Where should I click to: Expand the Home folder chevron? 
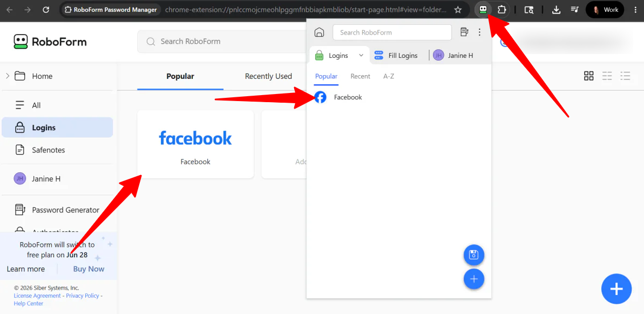point(8,76)
